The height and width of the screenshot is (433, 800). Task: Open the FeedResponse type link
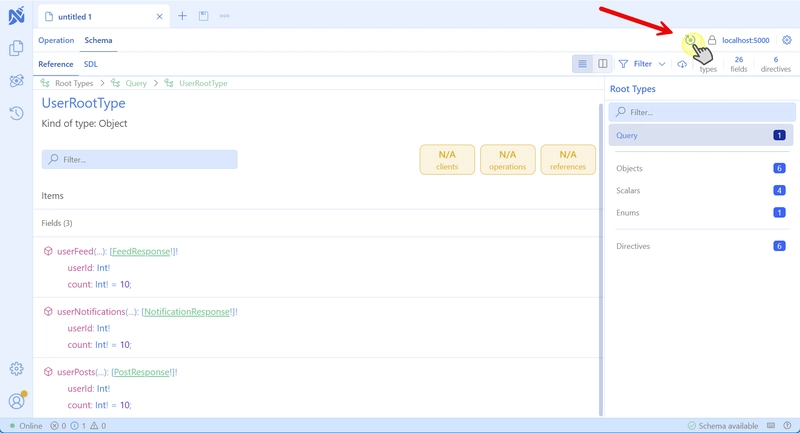click(x=141, y=251)
